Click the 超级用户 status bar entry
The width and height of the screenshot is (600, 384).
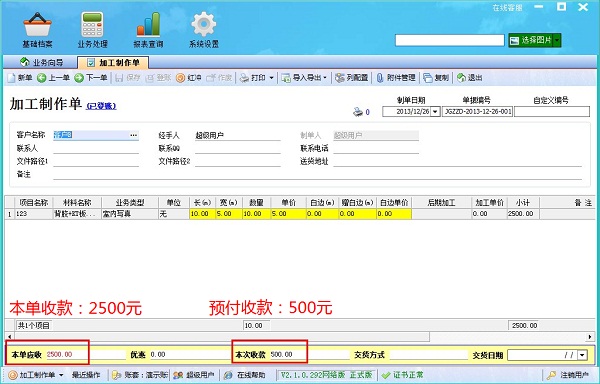pyautogui.click(x=193, y=375)
